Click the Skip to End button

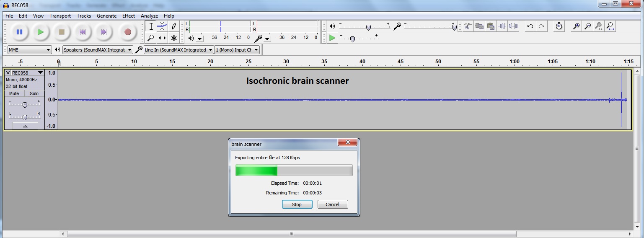point(103,32)
